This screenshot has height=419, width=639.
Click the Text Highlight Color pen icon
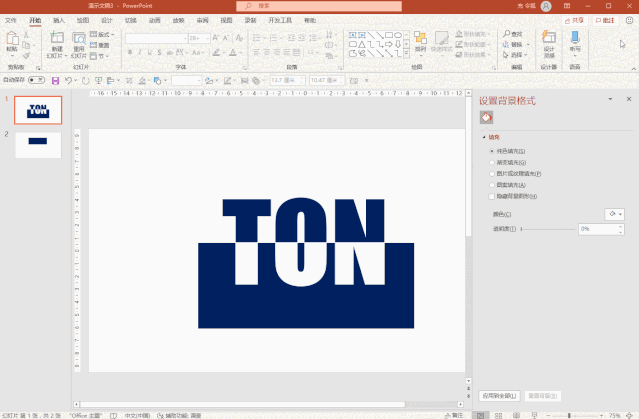[x=216, y=52]
